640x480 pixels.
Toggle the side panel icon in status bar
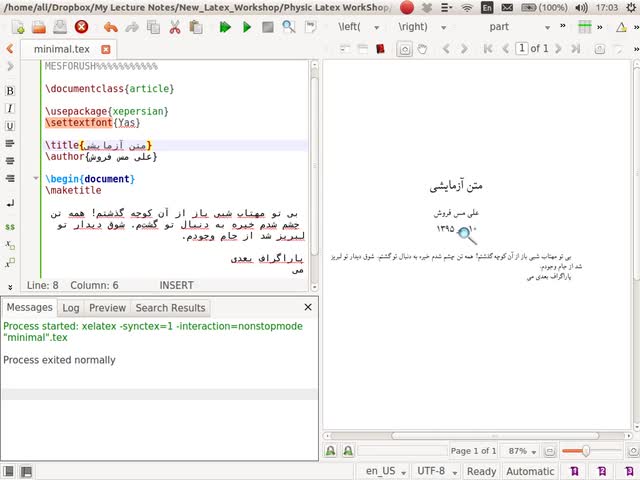pos(8,471)
